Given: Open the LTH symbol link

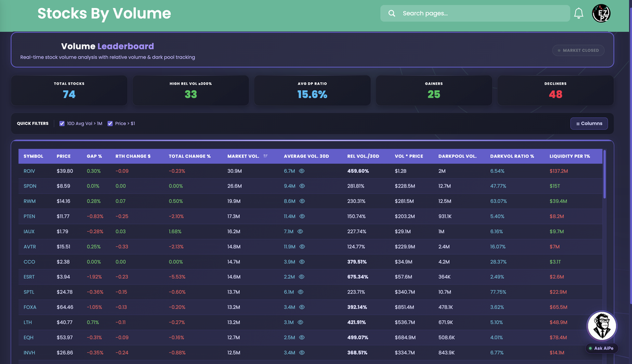Looking at the screenshot, I should [x=27, y=322].
